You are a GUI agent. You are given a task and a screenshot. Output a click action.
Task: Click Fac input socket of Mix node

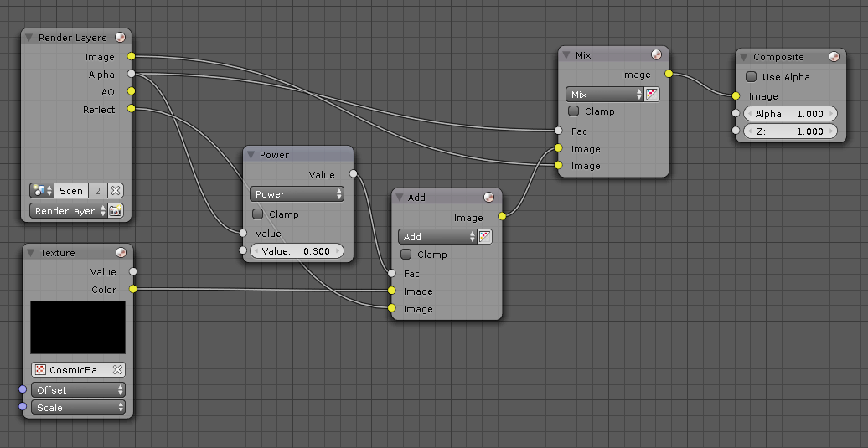559,131
